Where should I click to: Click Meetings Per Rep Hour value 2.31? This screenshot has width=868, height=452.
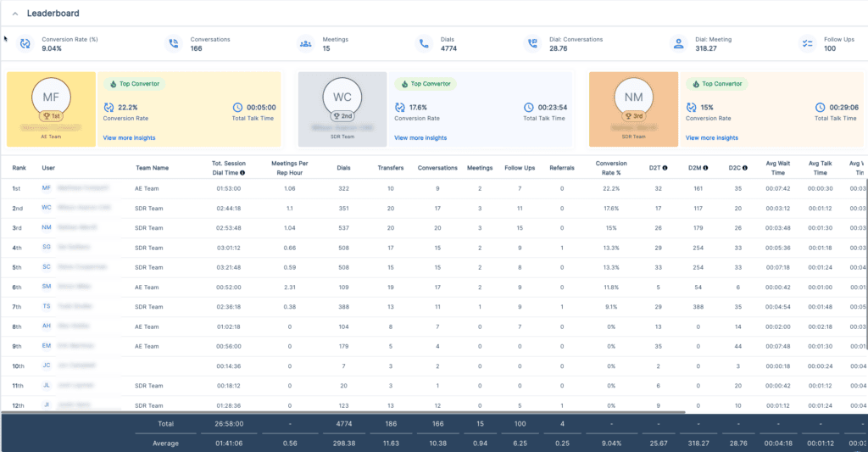coord(290,287)
